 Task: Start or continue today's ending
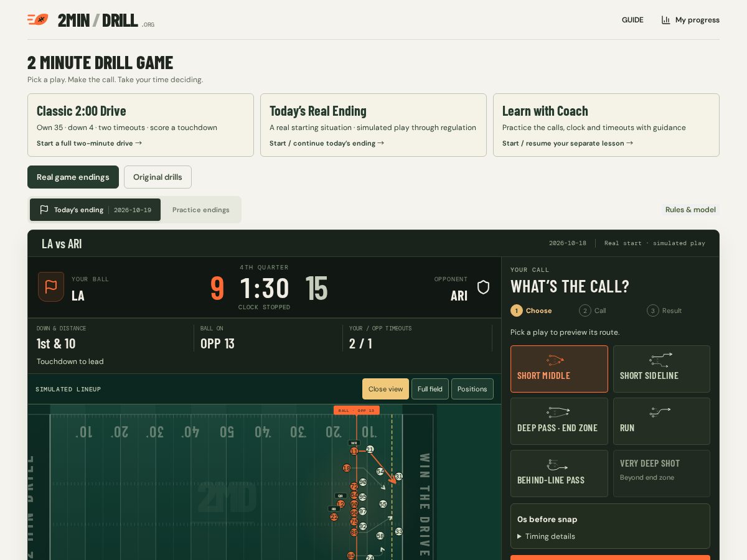327,143
